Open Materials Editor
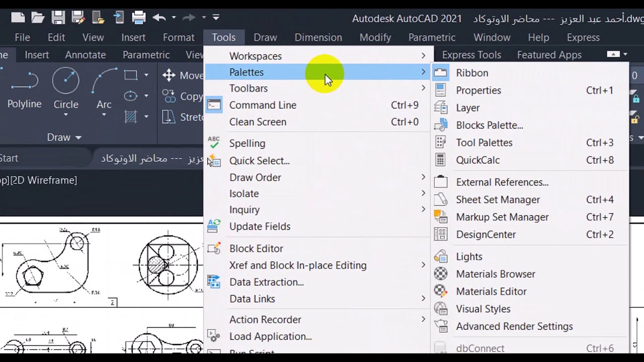Screen dimensions: 644x362 click(530, 292)
